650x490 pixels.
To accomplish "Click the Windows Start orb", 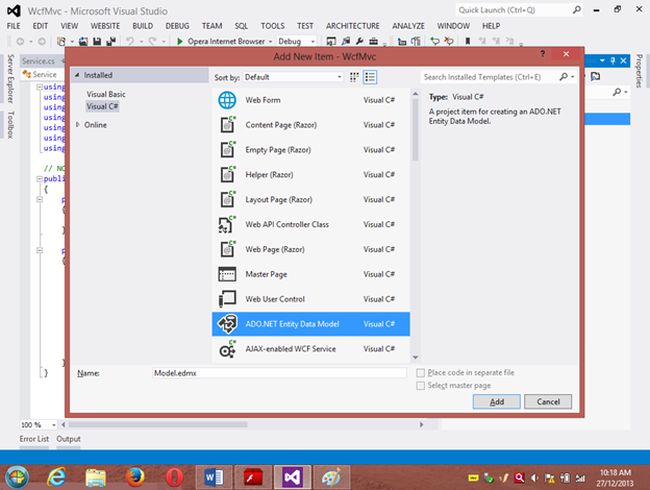I will [x=17, y=477].
